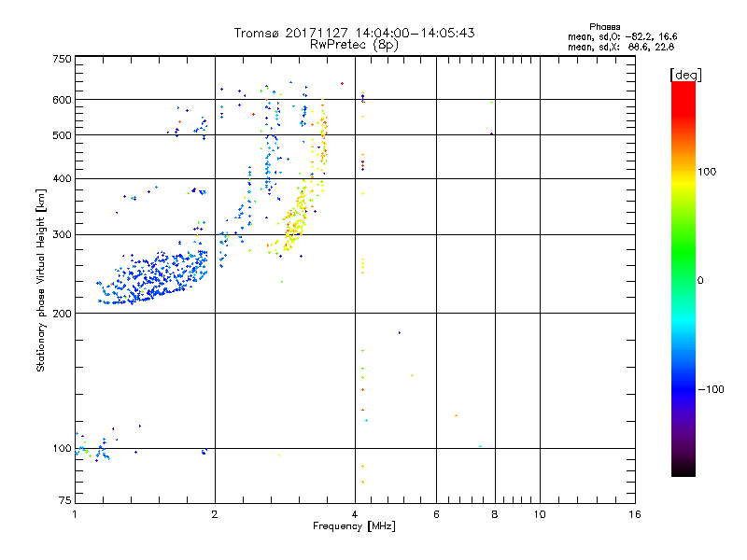Viewport: 747px width, 560px height.
Task: Click the y-axis '600' tick label
Action: 63,100
